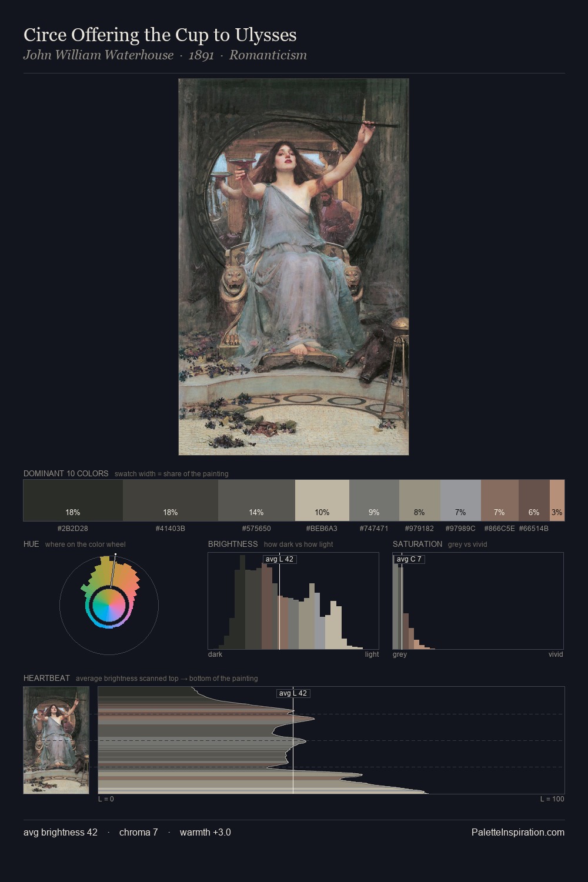Click the hex code #575650 text
Viewport: 588px width, 882px height.
[256, 529]
